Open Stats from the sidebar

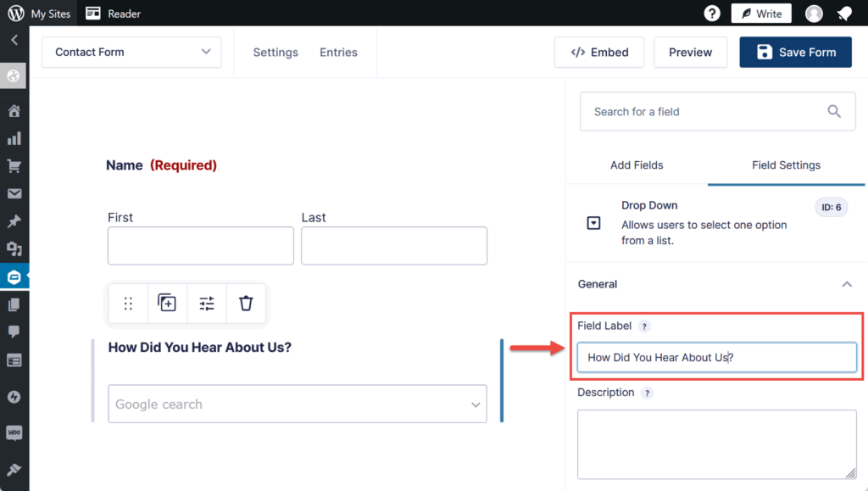[14, 138]
